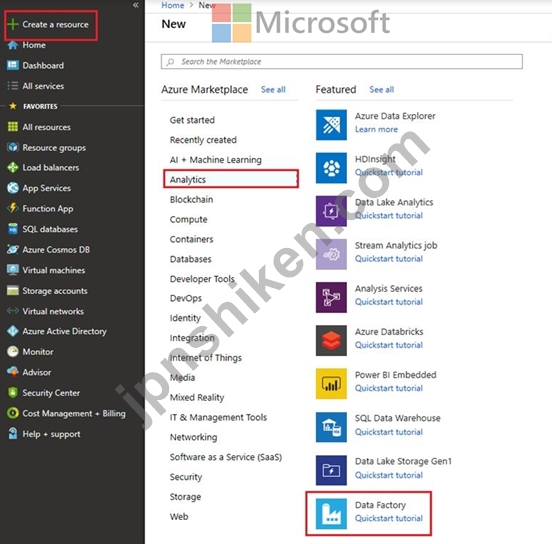
Task: Click the Security Center shield icon
Action: 13,393
